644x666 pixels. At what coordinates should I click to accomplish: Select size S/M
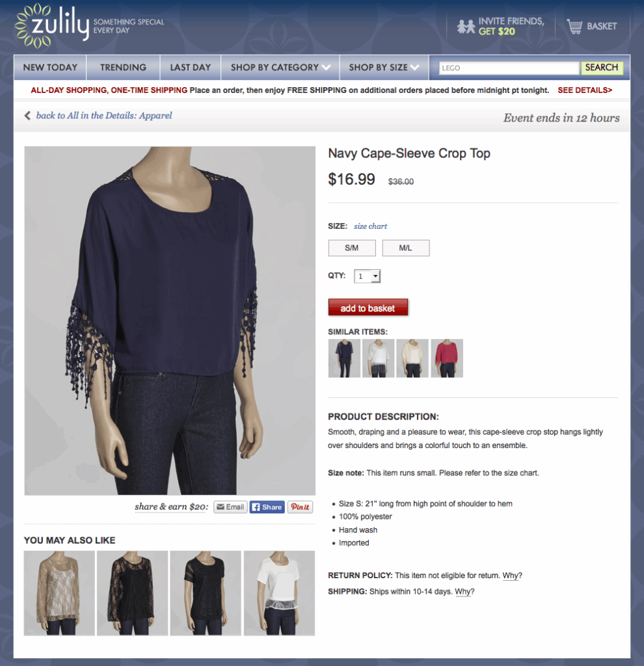tap(352, 248)
